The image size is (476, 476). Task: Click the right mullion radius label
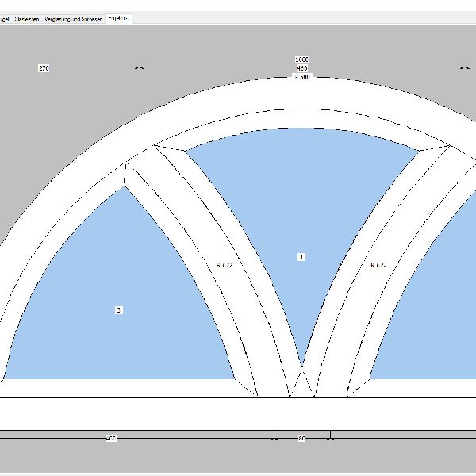pos(378,266)
